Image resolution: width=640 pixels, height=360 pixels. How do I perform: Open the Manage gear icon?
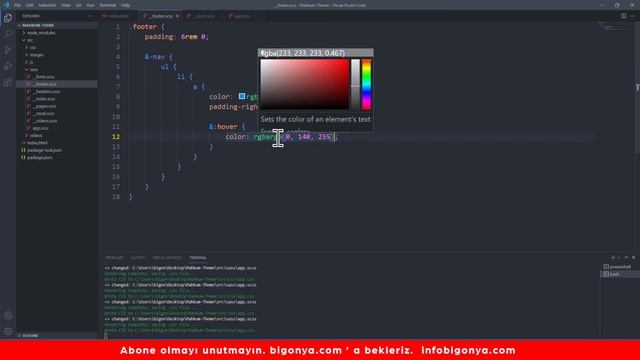(8, 331)
